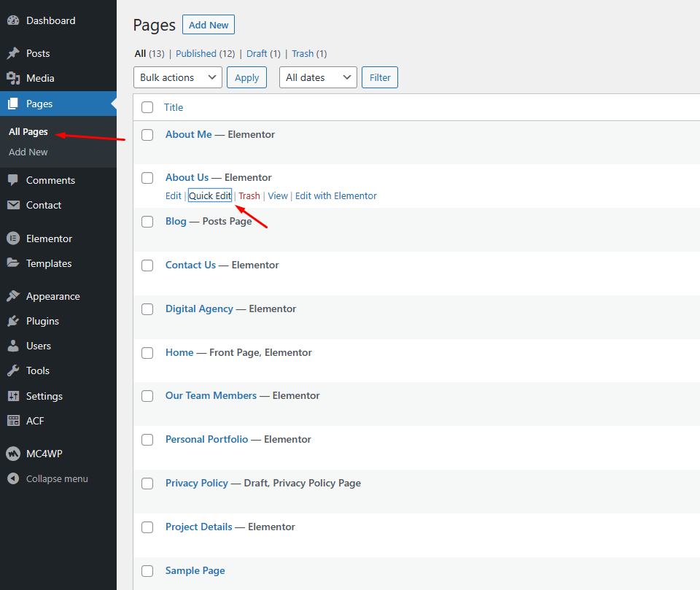This screenshot has width=700, height=590.
Task: Click the Dashboard gauge icon in sidebar
Action: pyautogui.click(x=13, y=20)
